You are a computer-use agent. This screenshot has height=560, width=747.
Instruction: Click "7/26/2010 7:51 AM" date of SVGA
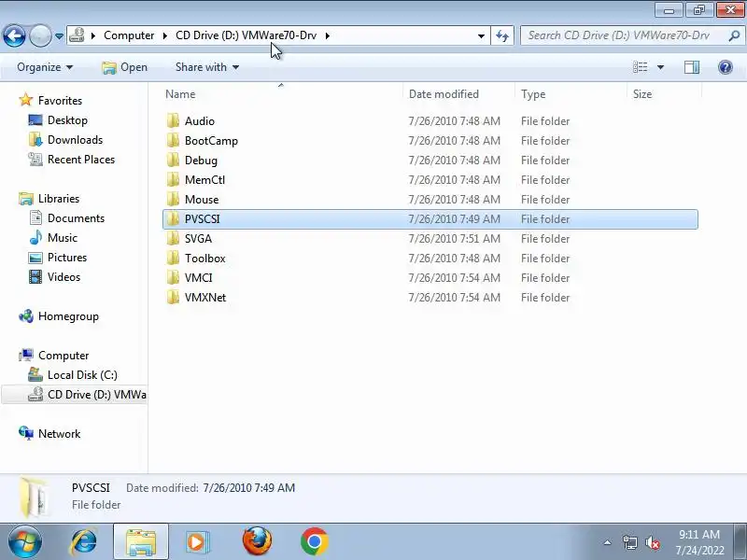(455, 238)
